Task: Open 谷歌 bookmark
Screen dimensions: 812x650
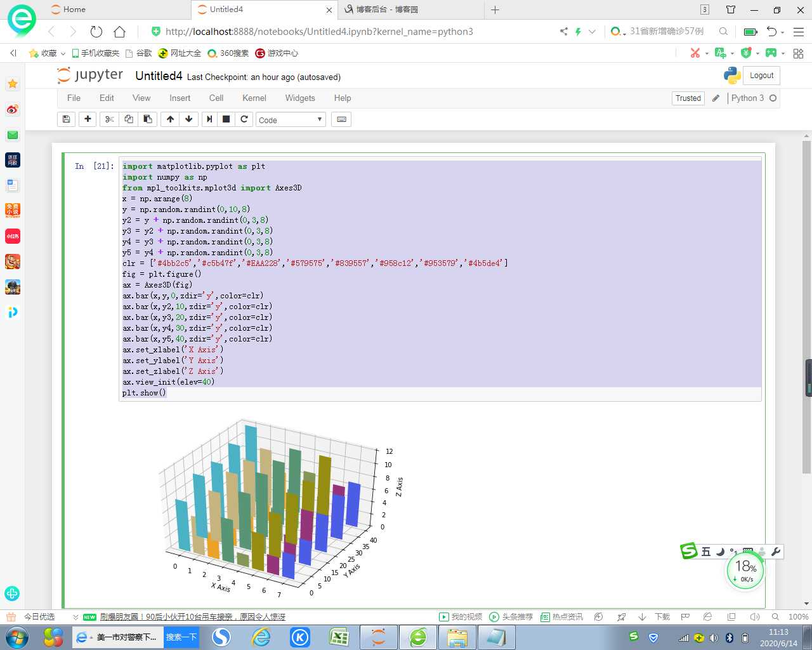Action: (x=139, y=53)
